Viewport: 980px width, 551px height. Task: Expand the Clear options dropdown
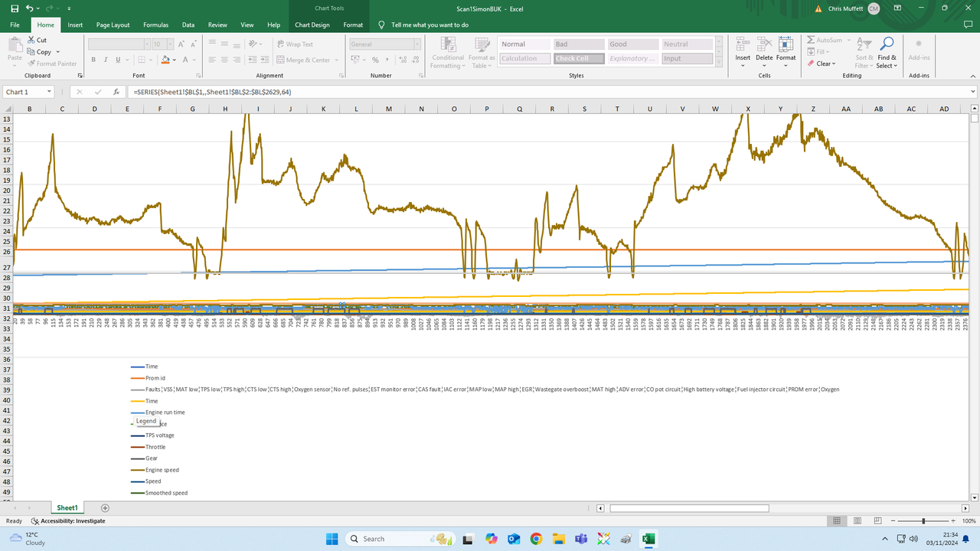point(833,64)
